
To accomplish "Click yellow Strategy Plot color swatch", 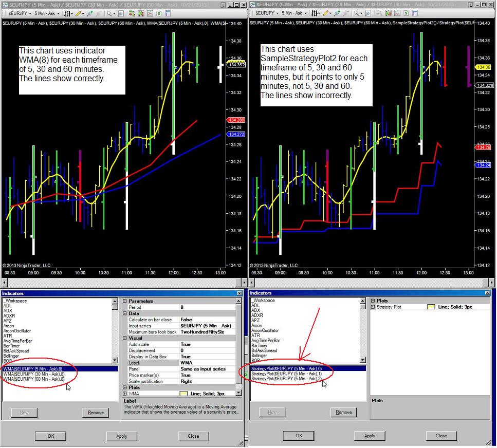I will pyautogui.click(x=431, y=307).
